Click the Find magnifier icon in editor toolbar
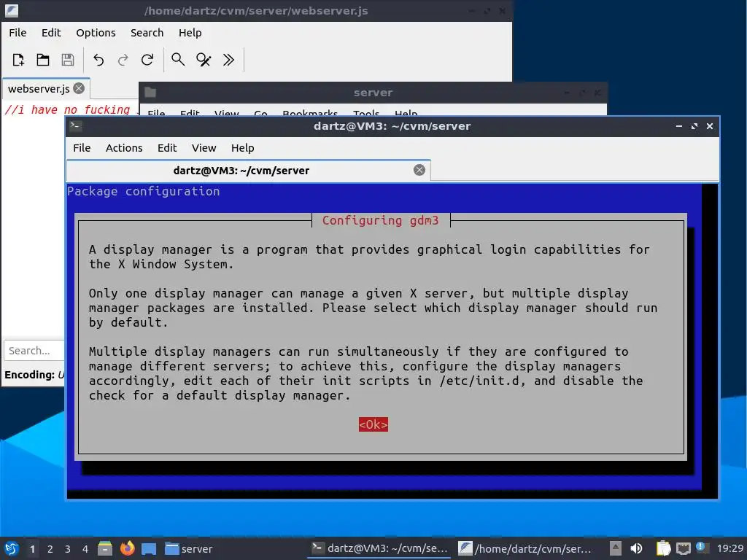 tap(178, 60)
